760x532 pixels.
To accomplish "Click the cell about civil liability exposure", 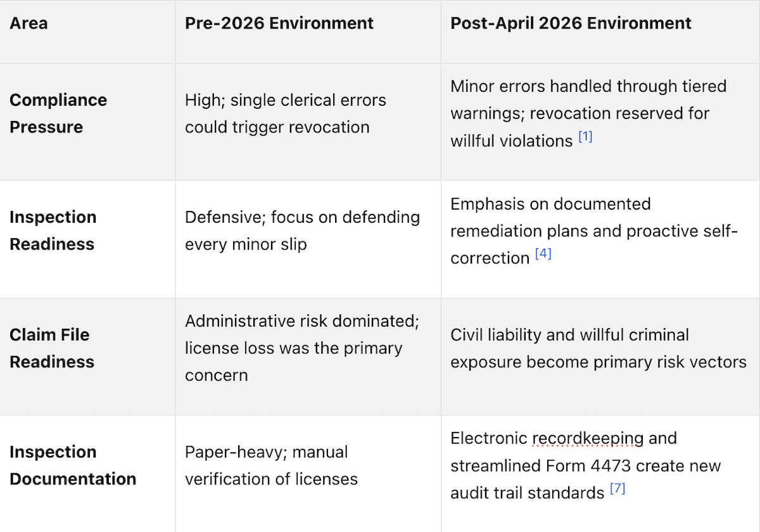I will 600,357.
